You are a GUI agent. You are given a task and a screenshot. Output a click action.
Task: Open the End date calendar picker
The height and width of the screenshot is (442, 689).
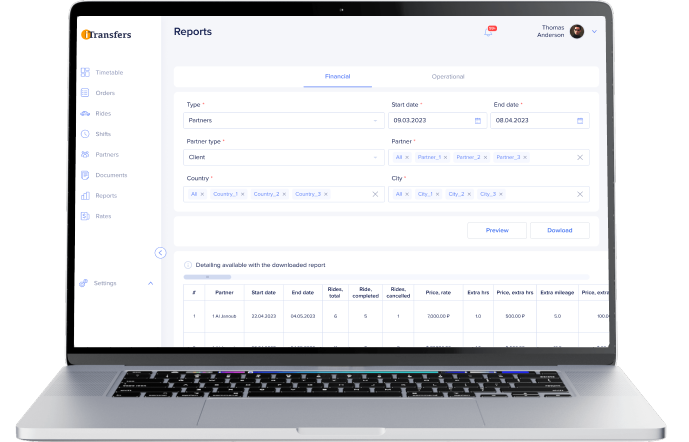pyautogui.click(x=580, y=120)
